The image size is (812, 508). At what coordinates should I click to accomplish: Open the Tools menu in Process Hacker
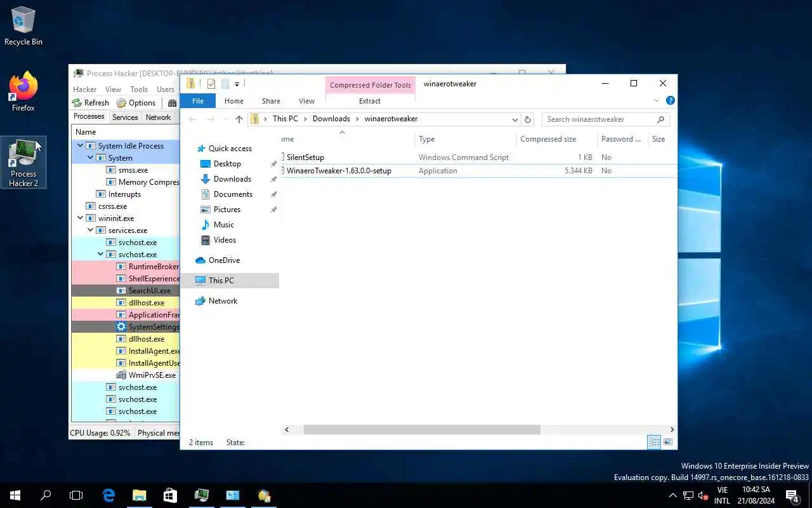coord(139,90)
